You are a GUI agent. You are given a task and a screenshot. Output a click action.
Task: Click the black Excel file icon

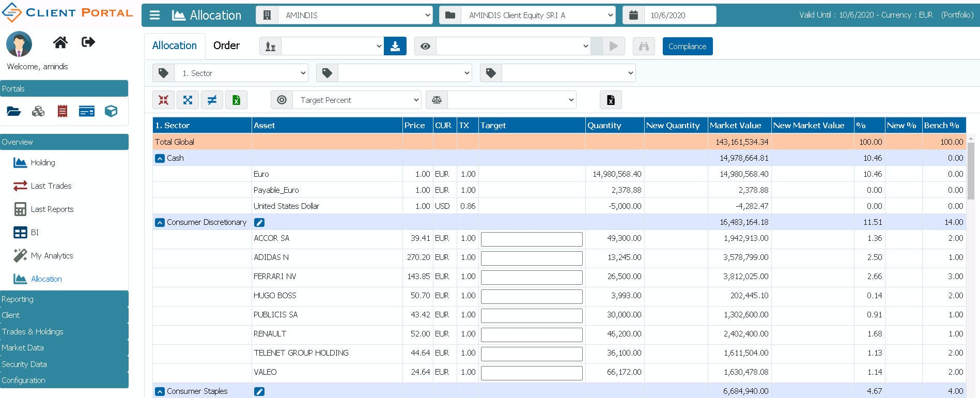coord(611,100)
